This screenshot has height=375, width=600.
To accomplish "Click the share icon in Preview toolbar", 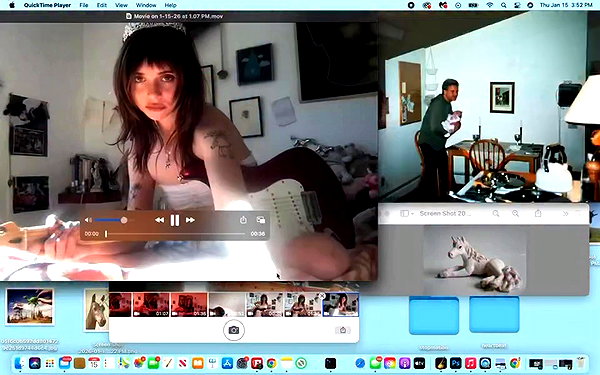I will (x=538, y=213).
